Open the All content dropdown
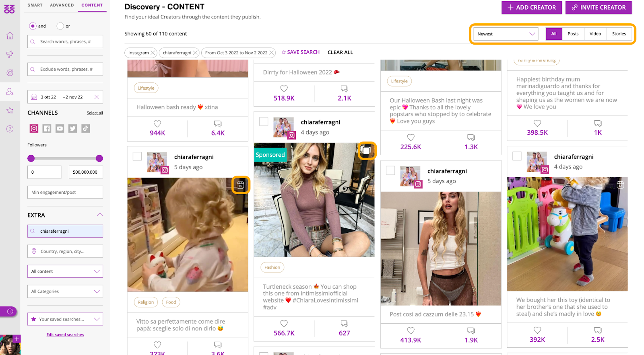 pyautogui.click(x=65, y=271)
